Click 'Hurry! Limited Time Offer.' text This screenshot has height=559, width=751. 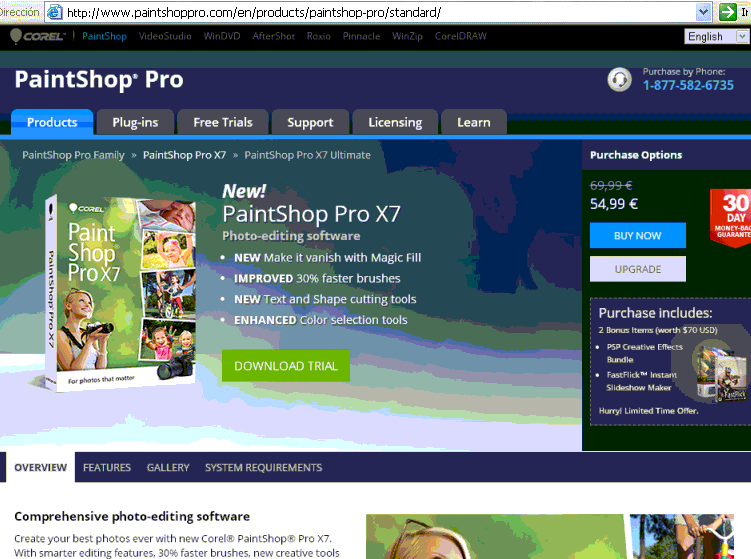pos(649,411)
